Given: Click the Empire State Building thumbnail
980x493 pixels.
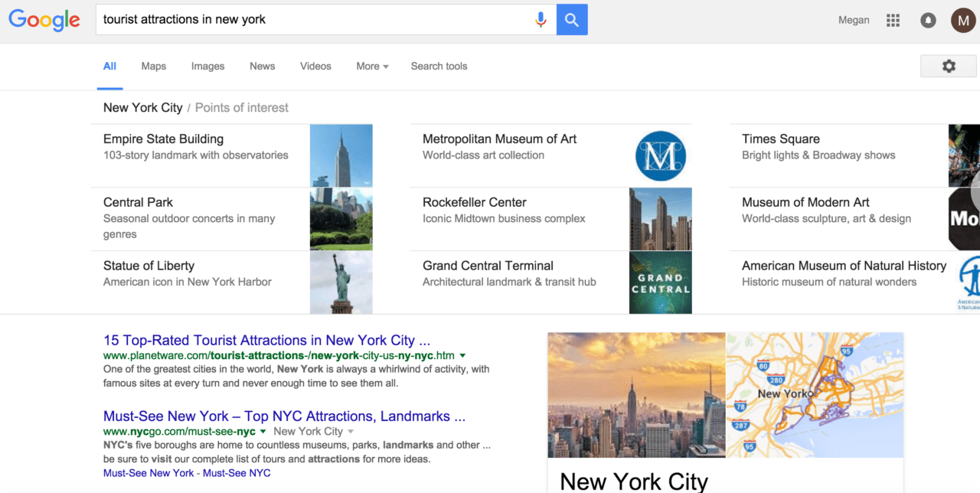Looking at the screenshot, I should click(341, 155).
